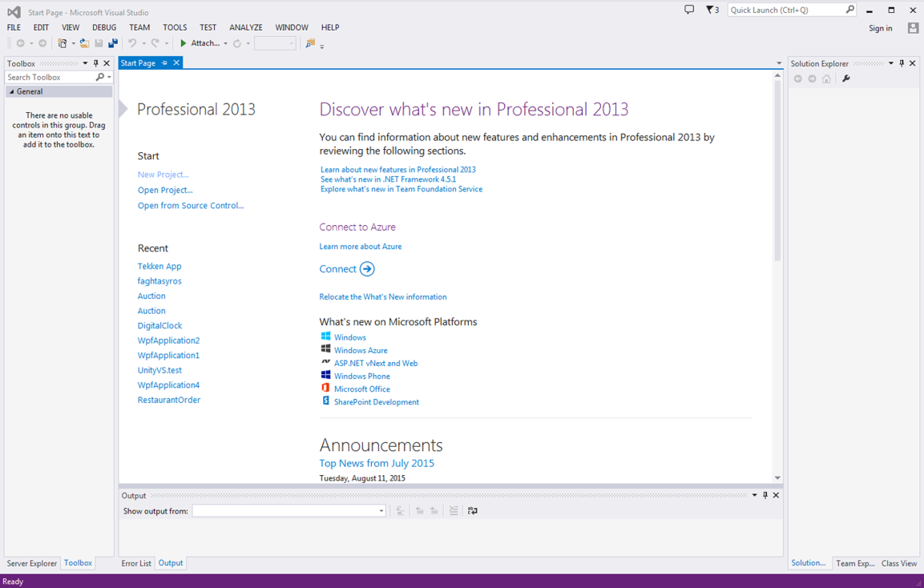Click the Navigate Backward arrow in toolbar

21,43
